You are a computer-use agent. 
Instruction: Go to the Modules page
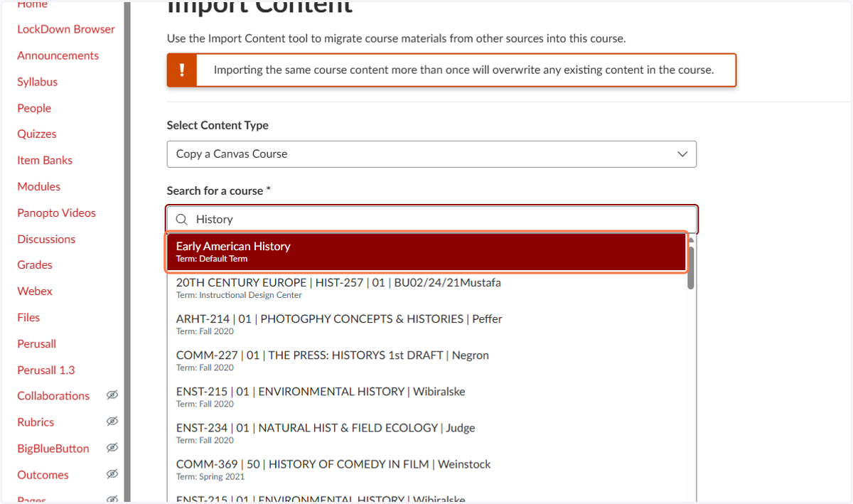click(x=39, y=186)
